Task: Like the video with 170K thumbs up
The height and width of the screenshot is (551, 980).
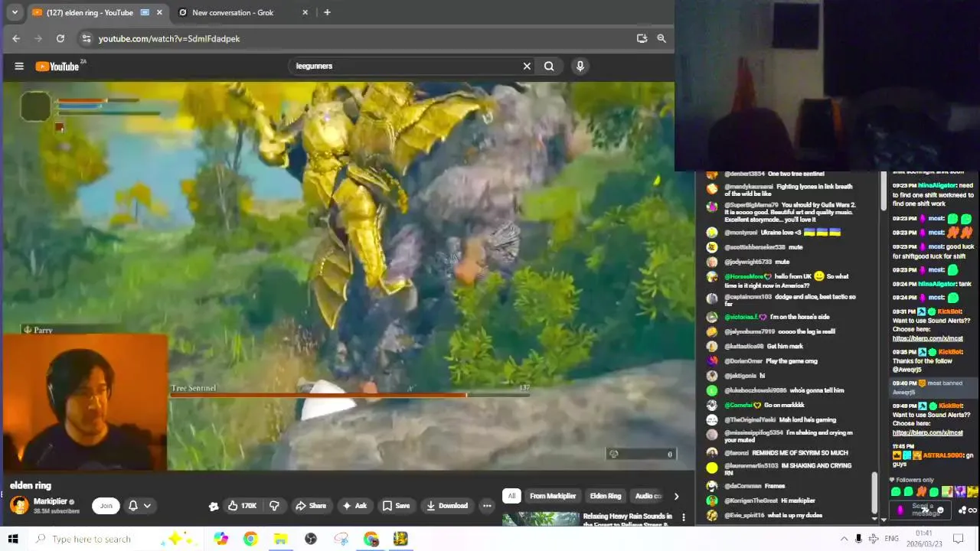Action: point(243,505)
